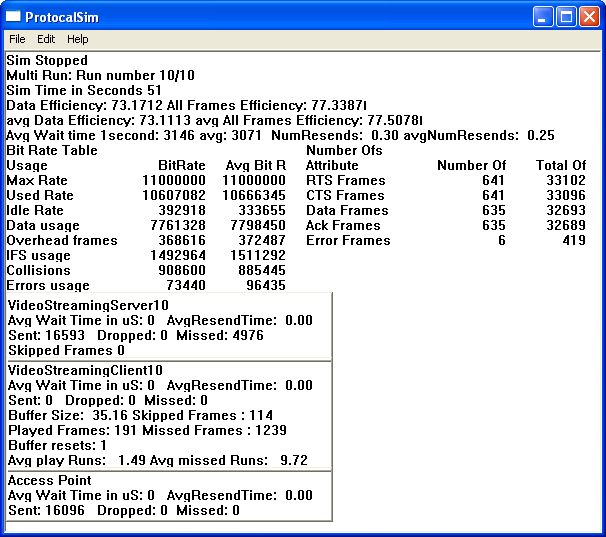
Task: Open the File menu
Action: (18, 39)
